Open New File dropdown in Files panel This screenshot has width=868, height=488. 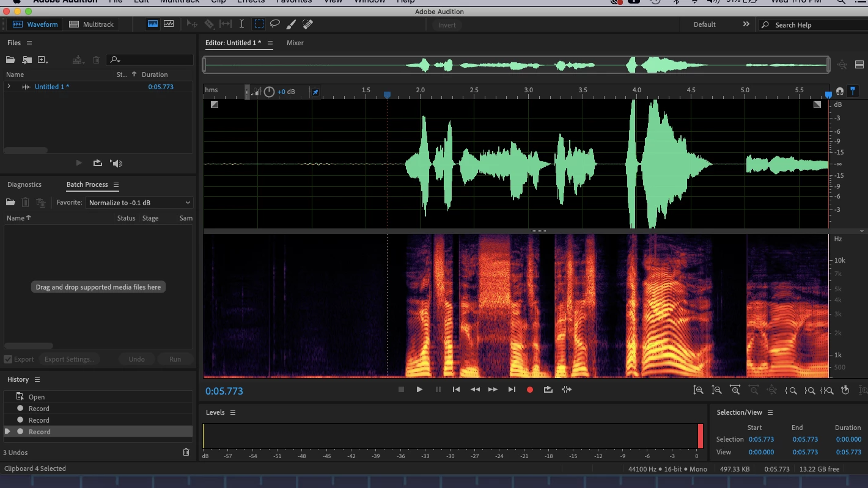[x=43, y=60]
